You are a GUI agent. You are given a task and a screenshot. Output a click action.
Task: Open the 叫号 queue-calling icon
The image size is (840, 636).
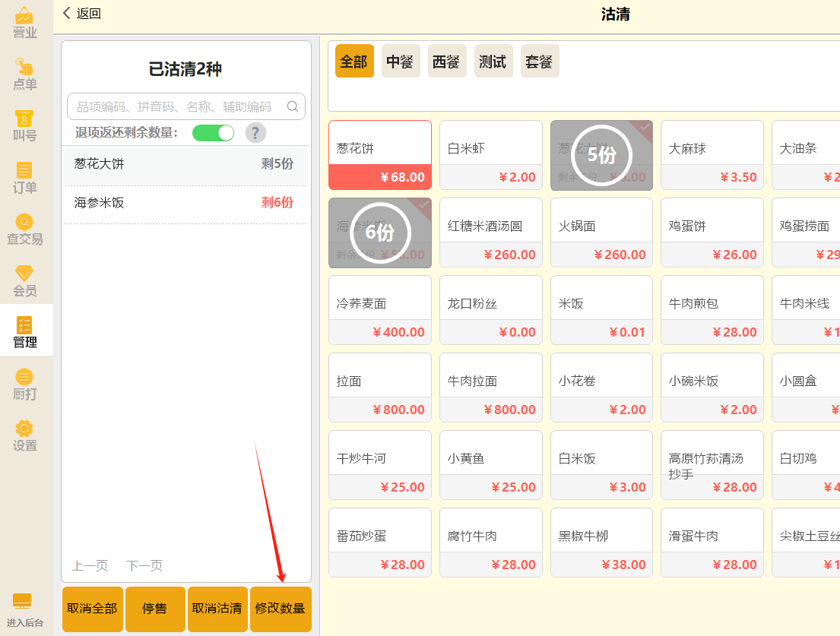tap(24, 126)
